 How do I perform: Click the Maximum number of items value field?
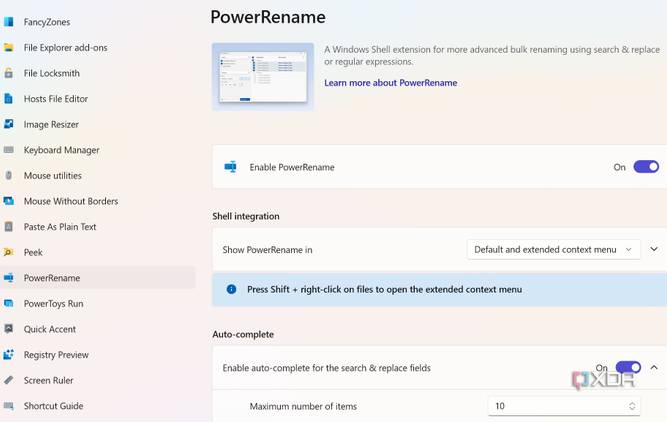coord(564,406)
